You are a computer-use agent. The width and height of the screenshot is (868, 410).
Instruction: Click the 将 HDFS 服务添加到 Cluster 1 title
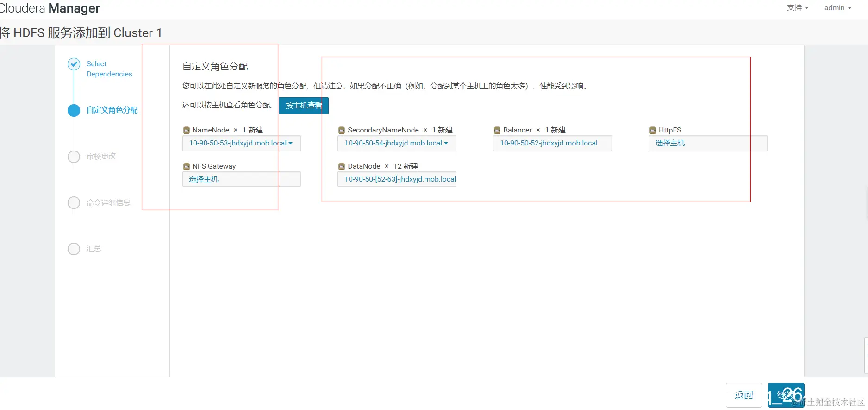coord(81,33)
